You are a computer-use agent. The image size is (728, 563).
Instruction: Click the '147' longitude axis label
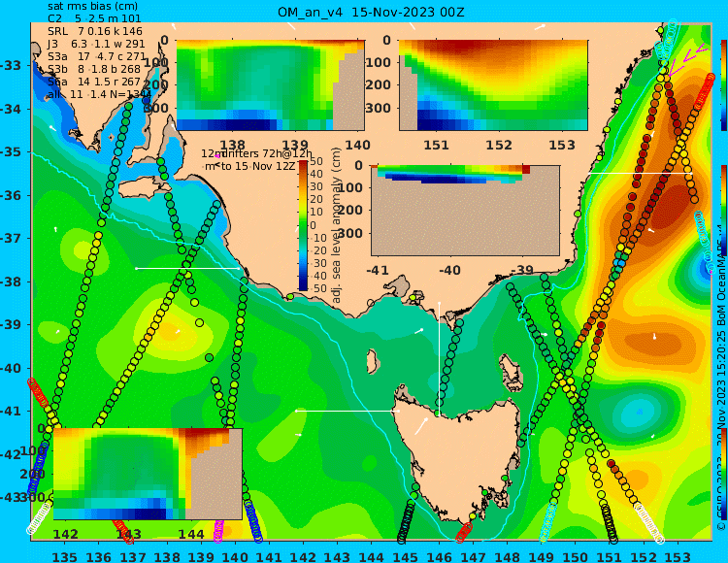click(x=473, y=556)
